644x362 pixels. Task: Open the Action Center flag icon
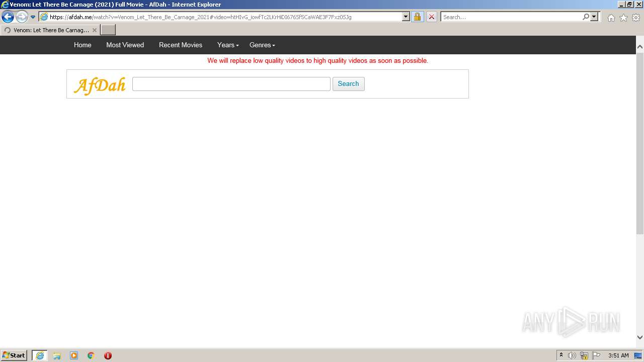(x=596, y=355)
